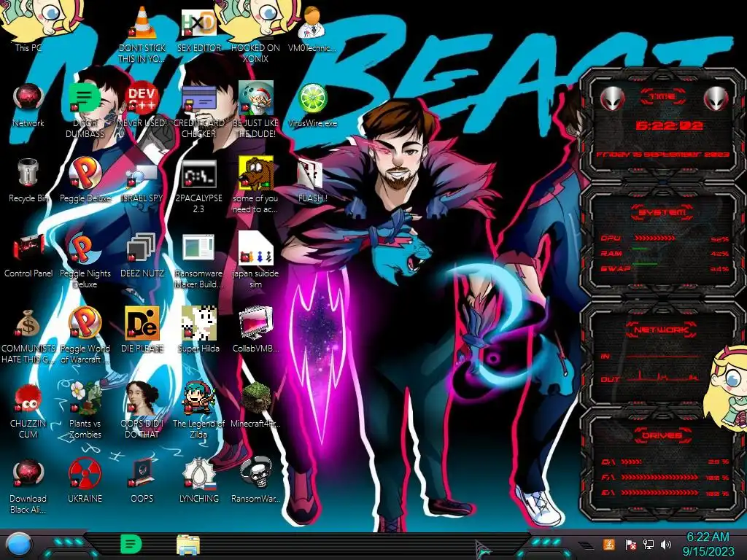
Task: Launch VirusWire.exe lime icon
Action: tap(312, 98)
